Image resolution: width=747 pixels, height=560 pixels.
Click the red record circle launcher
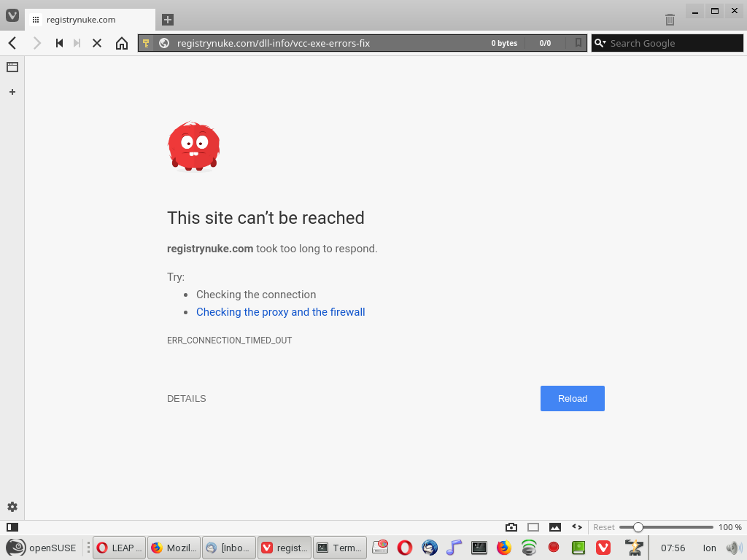pos(553,547)
